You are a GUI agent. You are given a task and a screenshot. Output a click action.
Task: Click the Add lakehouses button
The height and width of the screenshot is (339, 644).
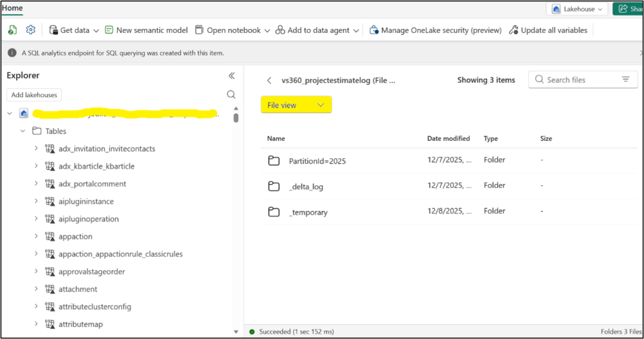(x=34, y=95)
